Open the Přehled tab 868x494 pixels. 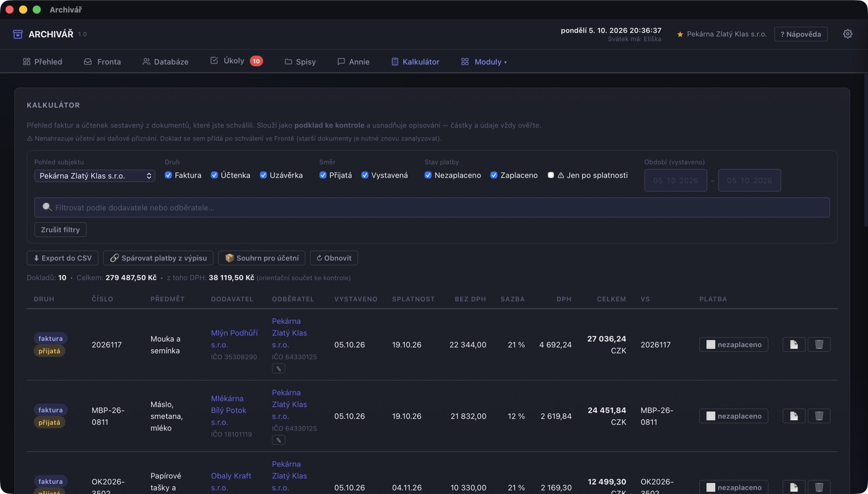(x=42, y=62)
